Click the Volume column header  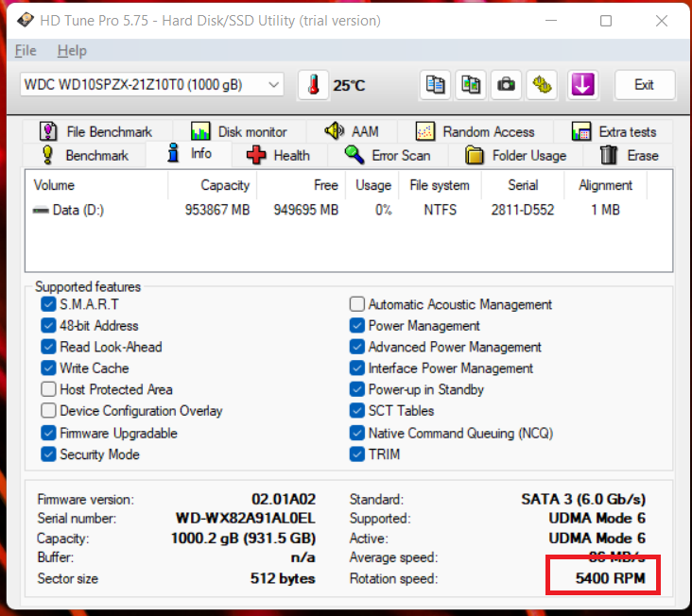pyautogui.click(x=97, y=185)
